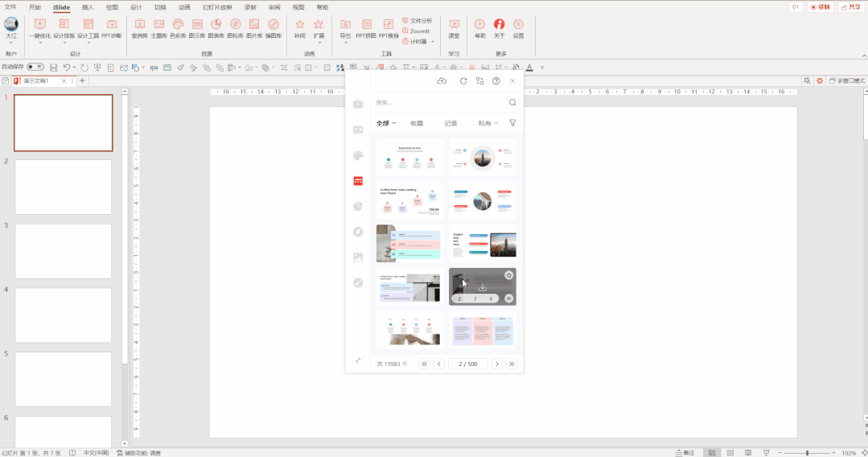Open the filter funnel in library panel

pyautogui.click(x=512, y=123)
